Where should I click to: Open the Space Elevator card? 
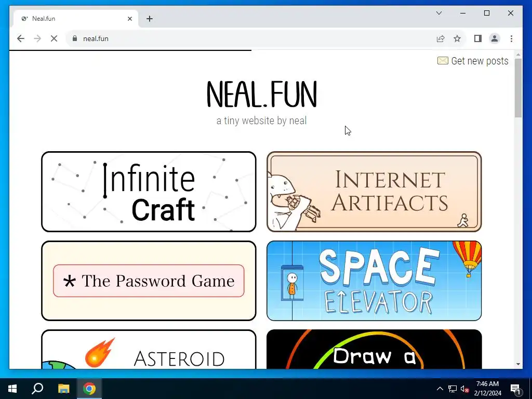coord(374,281)
